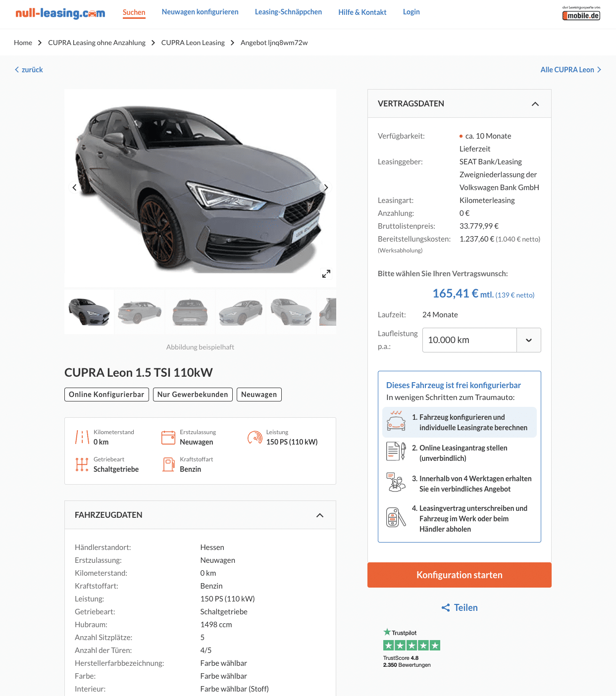Click the Erstzulassung calendar icon
Screen dimensions: 616x696
(168, 437)
